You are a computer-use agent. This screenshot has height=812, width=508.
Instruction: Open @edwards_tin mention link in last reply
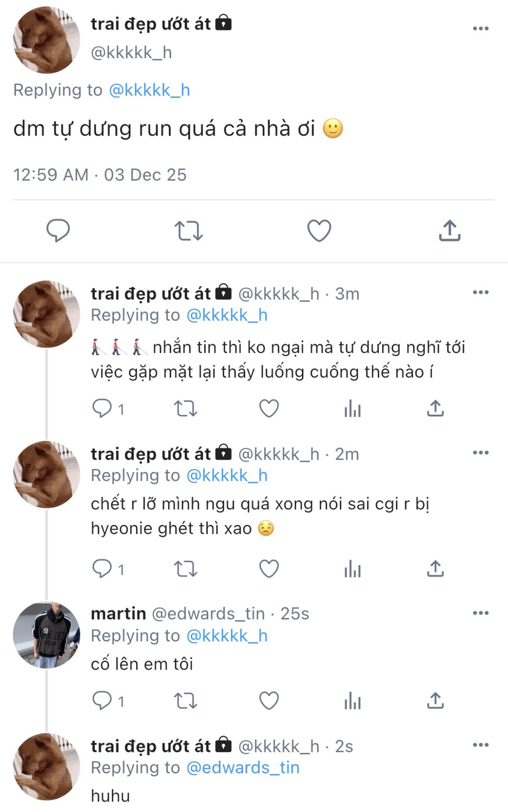[x=243, y=768]
